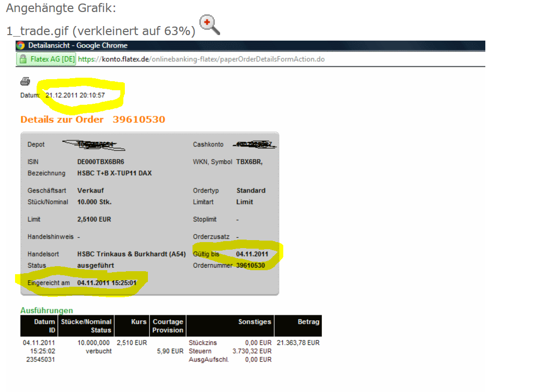Click the Depot label
The image size is (549, 392).
[36, 144]
